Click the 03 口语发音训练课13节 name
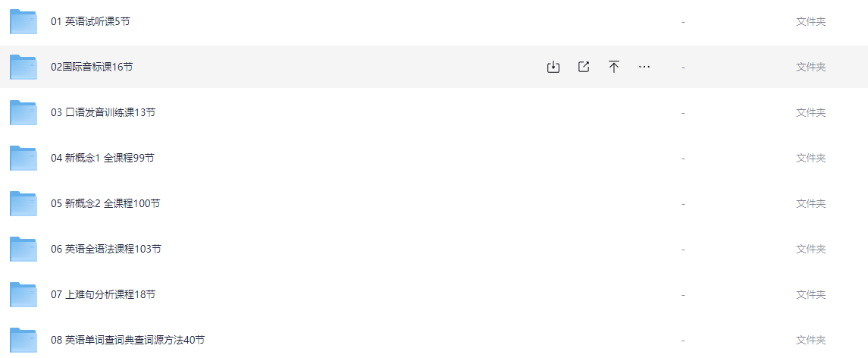Screen dimensions: 868x358 (x=103, y=112)
